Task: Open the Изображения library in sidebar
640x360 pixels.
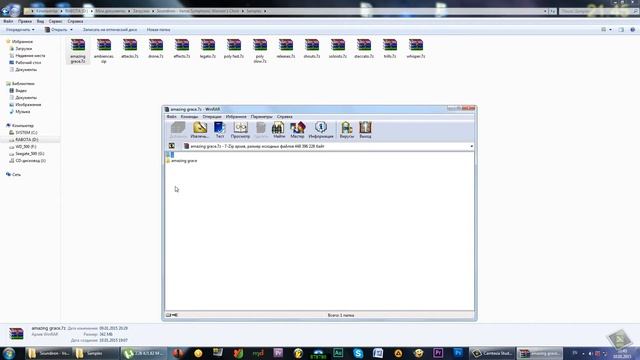Action: (28, 104)
